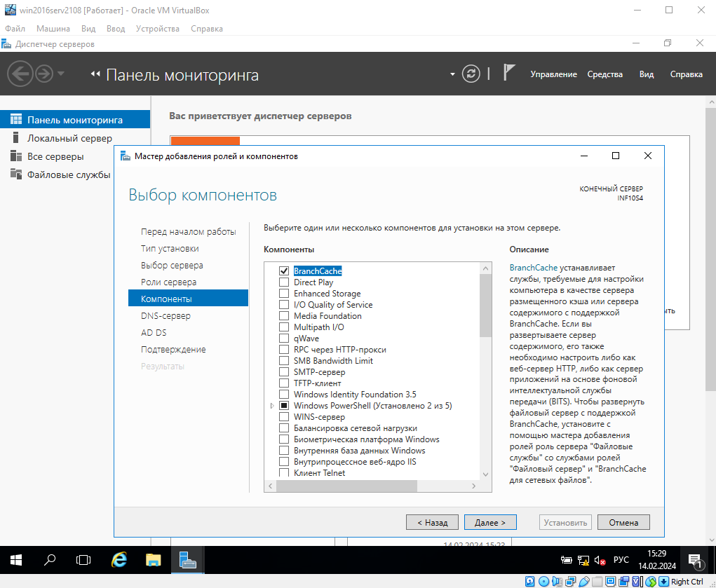Click Файловые службы sidebar icon
Screen dimensions: 716x588
coord(16,175)
